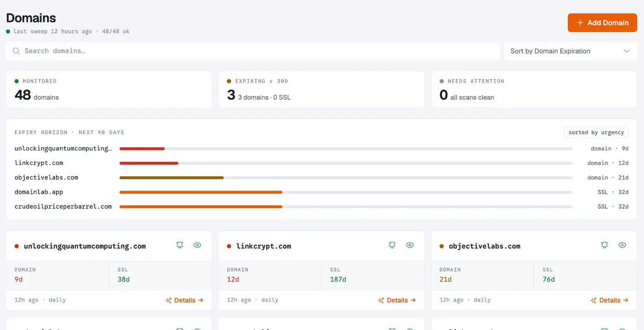Click the domain · 12d label in expiry horizon

coord(608,163)
